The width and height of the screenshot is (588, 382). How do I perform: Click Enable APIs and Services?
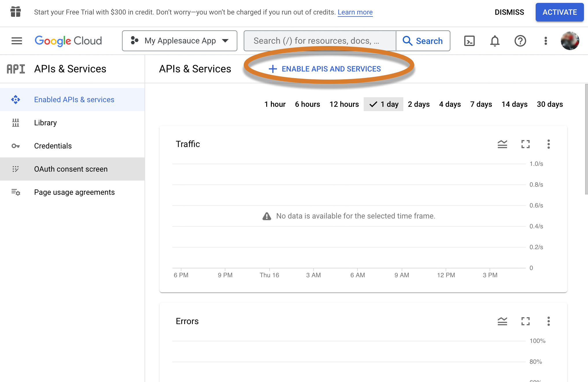click(325, 69)
